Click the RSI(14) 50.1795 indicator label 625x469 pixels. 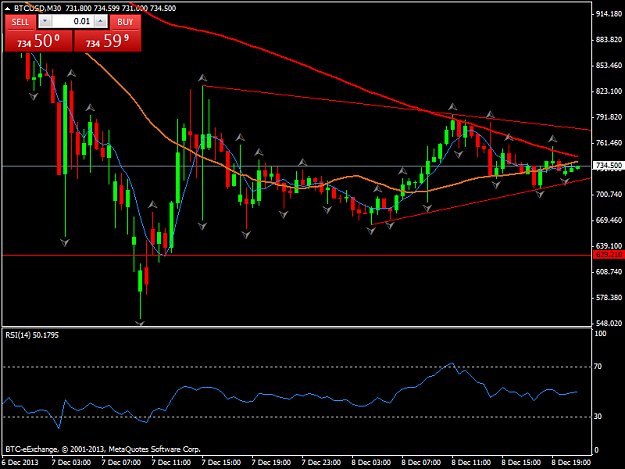32,335
